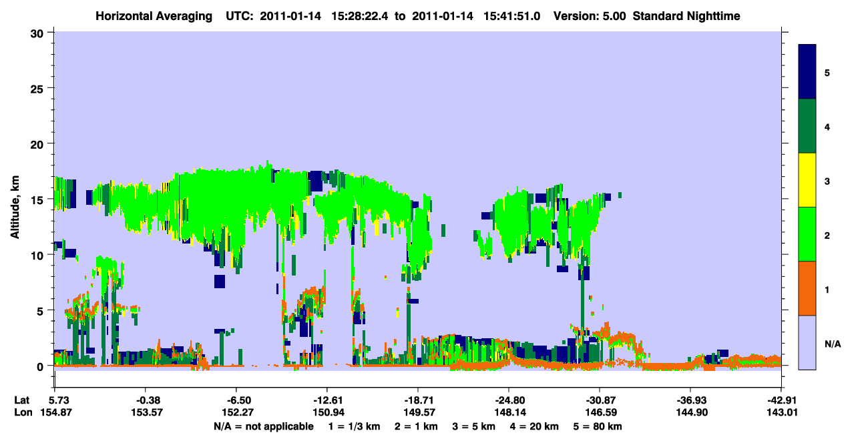Click the dark blue colorbar segment labeled 5
868x445 pixels.
pos(807,71)
